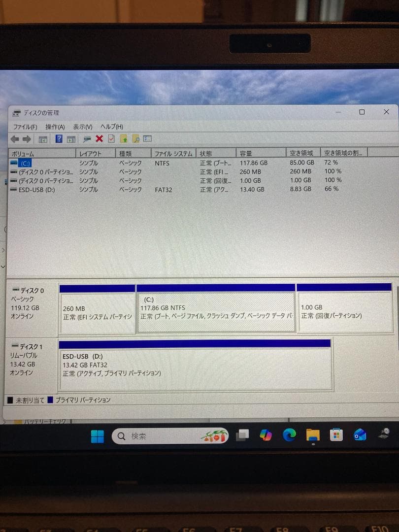The width and height of the screenshot is (399, 532).
Task: Select the (C:) partition block in Disk 0
Action: point(215,308)
